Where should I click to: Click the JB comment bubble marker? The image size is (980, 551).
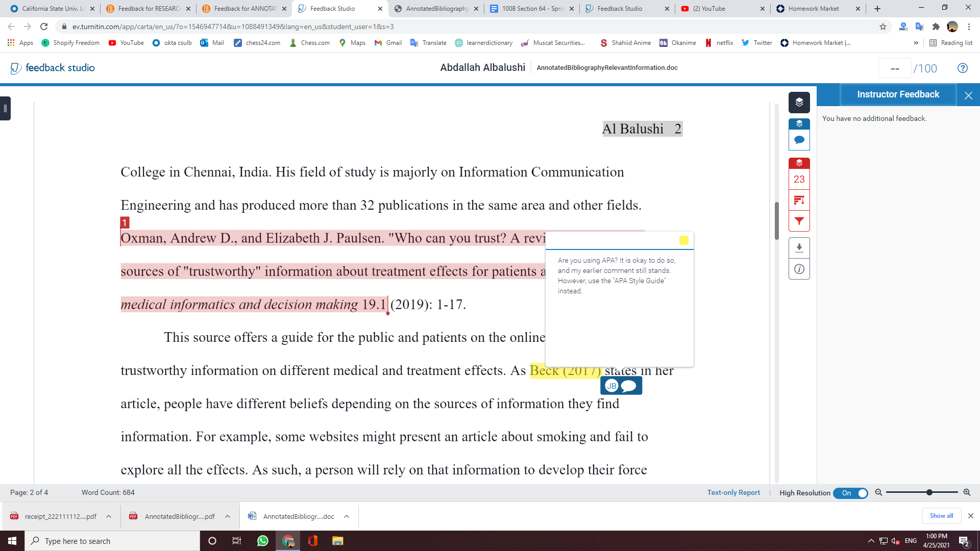(x=621, y=386)
